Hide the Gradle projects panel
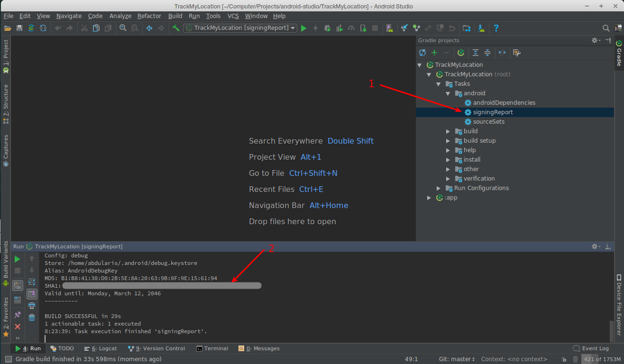624x364 pixels. [x=608, y=40]
